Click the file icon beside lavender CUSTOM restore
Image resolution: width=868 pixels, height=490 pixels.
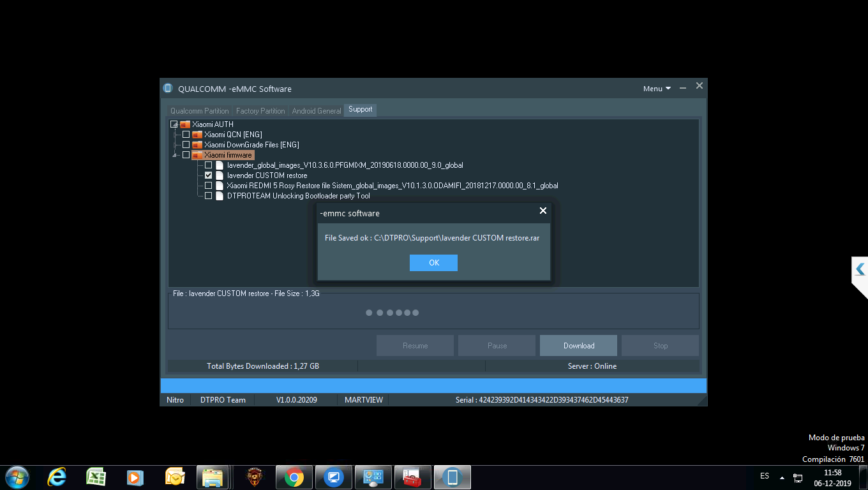220,175
